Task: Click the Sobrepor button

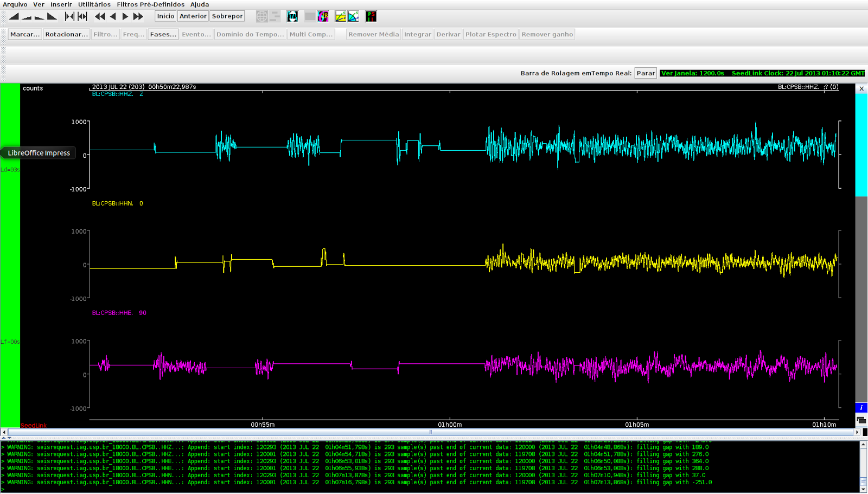Action: click(x=227, y=16)
